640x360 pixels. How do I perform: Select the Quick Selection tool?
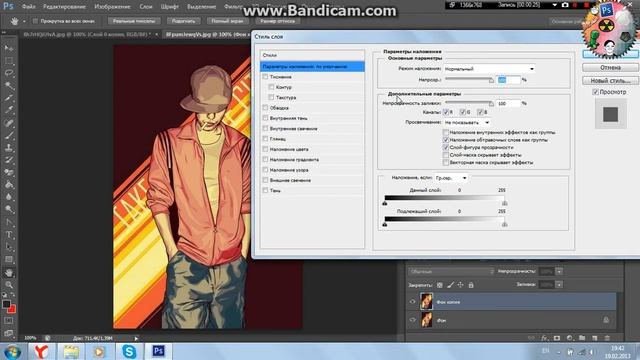click(9, 85)
